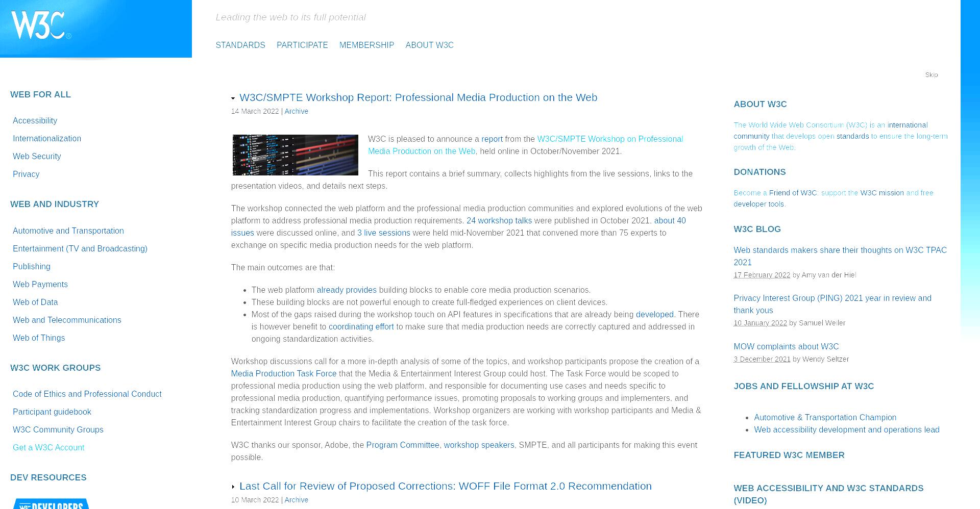Open the Accessibility page
Screen dimensions: 980x509
tap(35, 120)
